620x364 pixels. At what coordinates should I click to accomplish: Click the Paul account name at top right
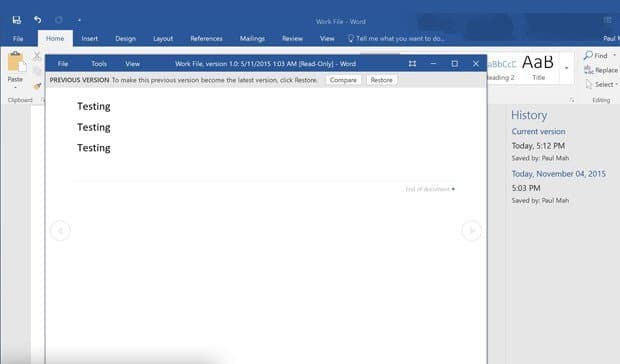point(611,38)
